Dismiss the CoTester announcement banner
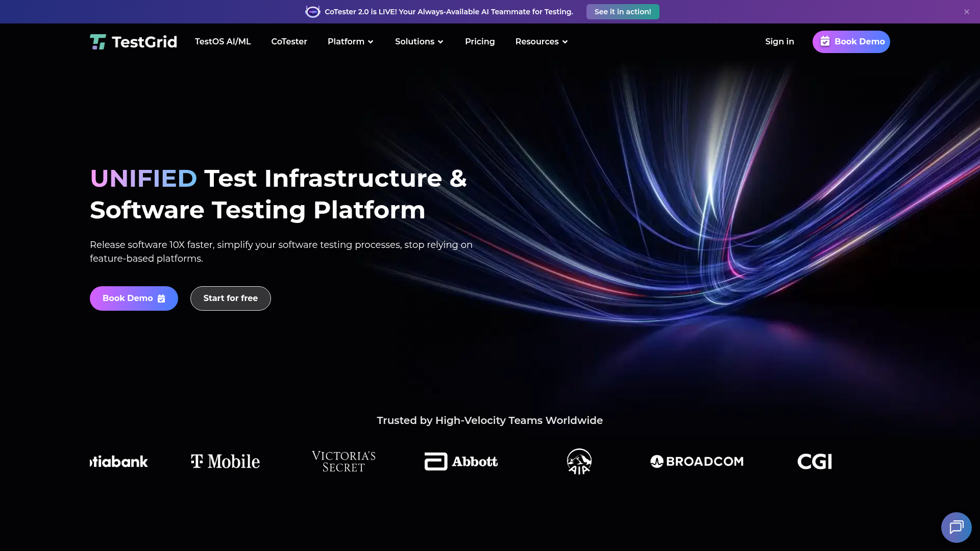980x551 pixels. [x=967, y=11]
